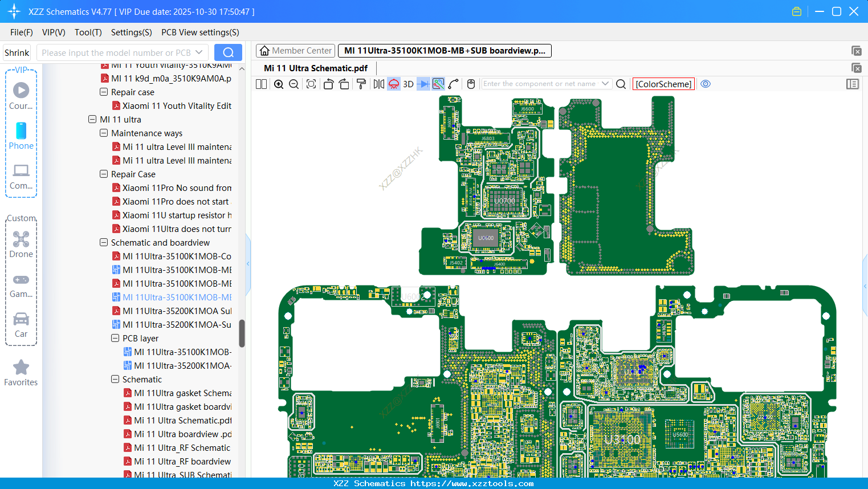
Task: Toggle the highlighted measurement tool
Action: 438,84
